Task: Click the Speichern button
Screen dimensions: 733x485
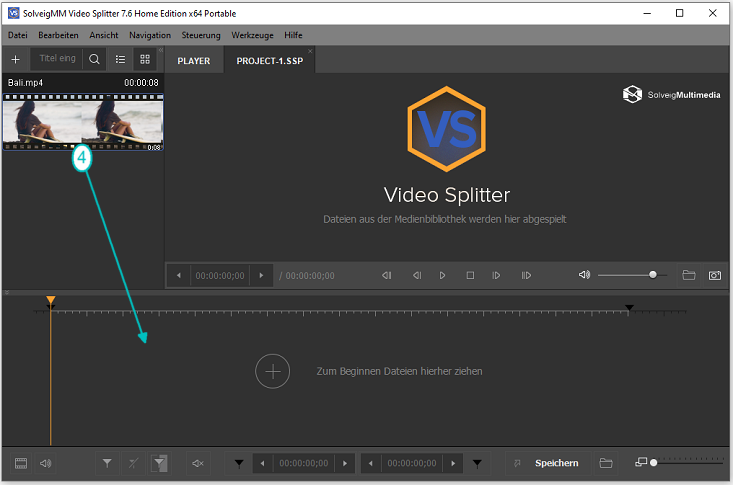Action: (556, 463)
